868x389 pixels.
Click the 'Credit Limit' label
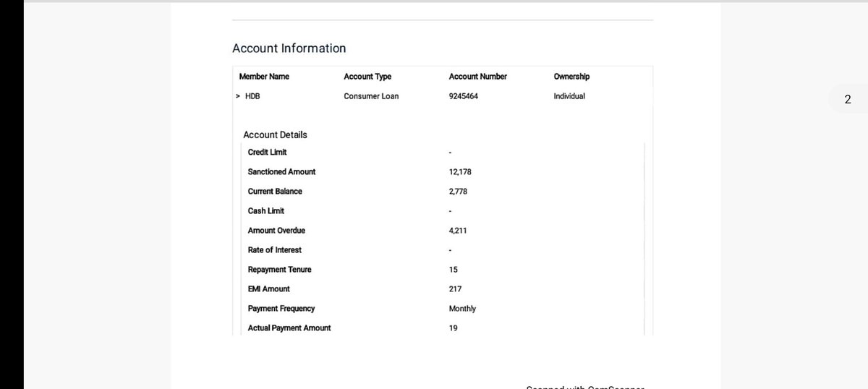pos(267,152)
